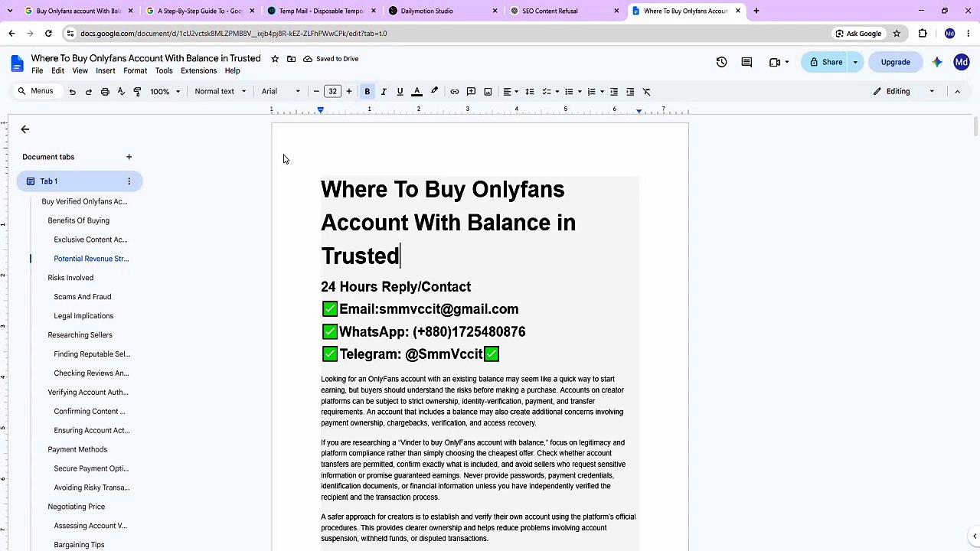
Task: Open line and paragraph spacing
Action: coord(529,92)
